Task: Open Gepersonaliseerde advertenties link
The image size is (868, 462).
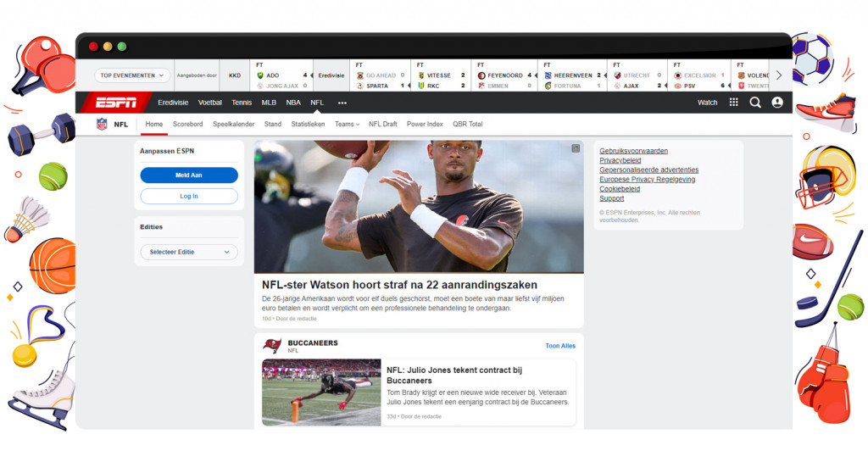Action: point(648,170)
